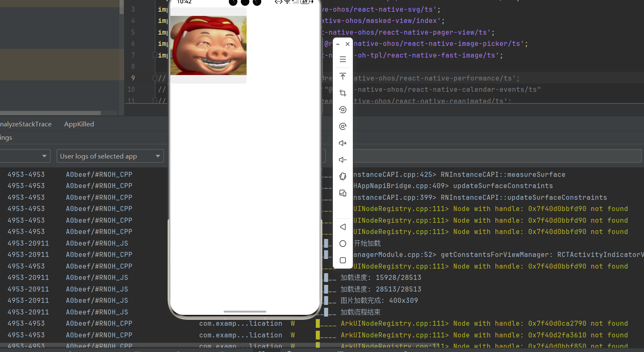Toggle the comment fold marker on line 11
Screen dimensions: 644x352
pyautogui.click(x=155, y=101)
